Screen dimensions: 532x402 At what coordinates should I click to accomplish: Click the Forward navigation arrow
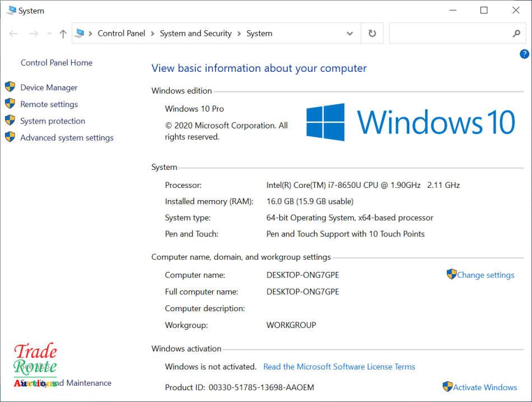click(34, 34)
